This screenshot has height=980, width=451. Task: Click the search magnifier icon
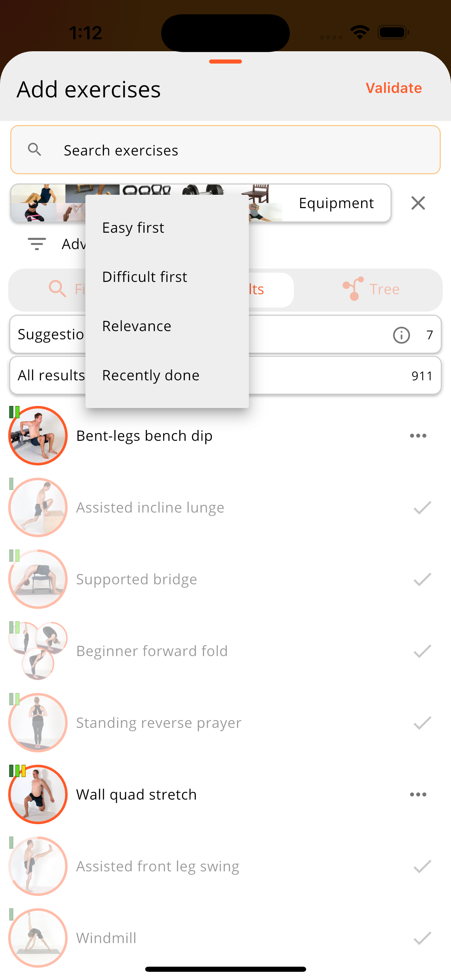click(x=35, y=150)
